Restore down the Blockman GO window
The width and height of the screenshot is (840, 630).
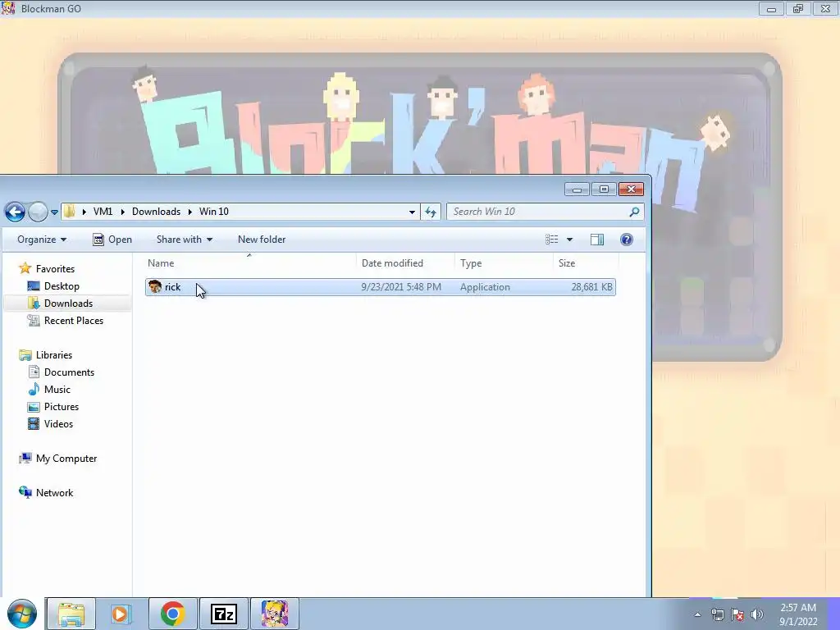pos(798,8)
